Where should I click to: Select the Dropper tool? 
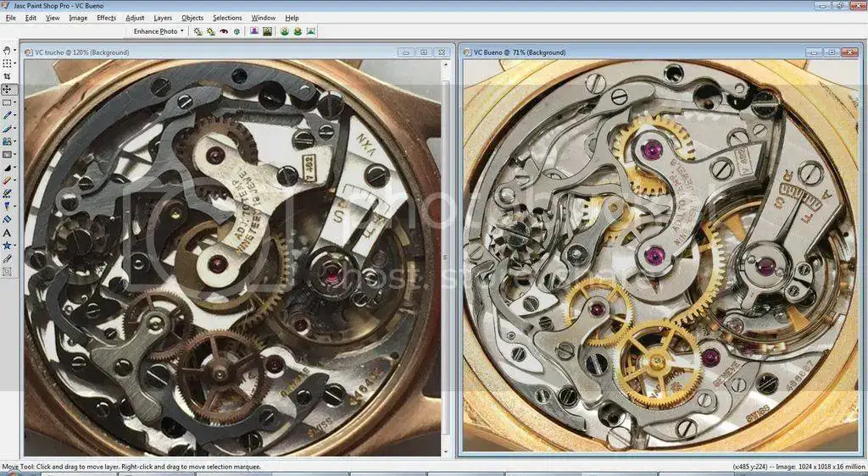7,115
